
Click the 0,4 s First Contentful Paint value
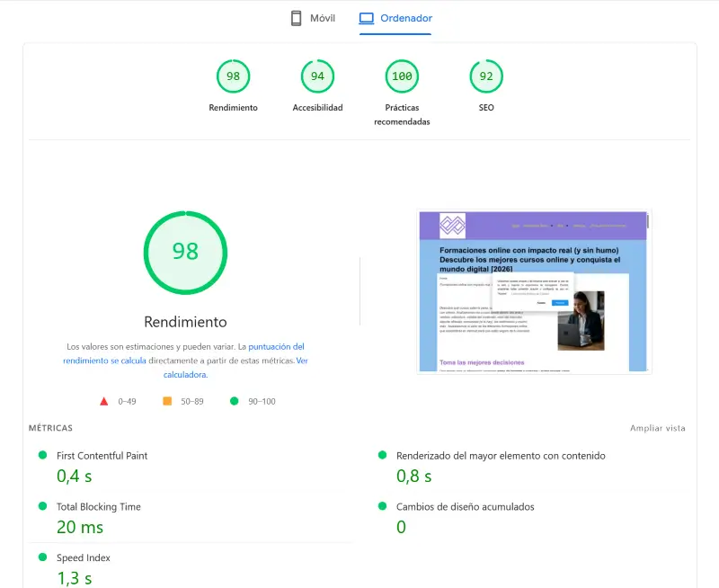[75, 477]
